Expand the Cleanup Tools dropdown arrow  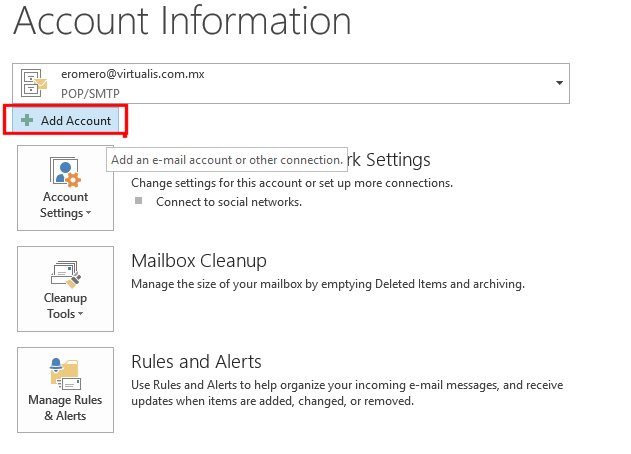(x=81, y=314)
